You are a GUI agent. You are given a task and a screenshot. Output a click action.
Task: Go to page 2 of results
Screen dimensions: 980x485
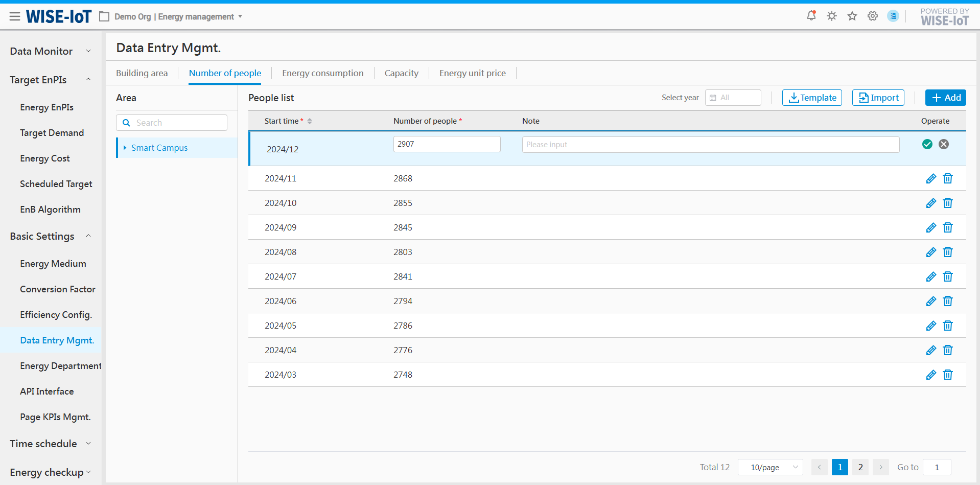click(x=860, y=467)
